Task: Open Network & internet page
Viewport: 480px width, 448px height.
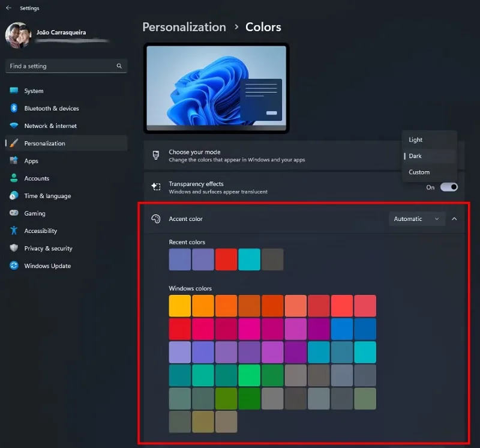Action: click(67, 126)
